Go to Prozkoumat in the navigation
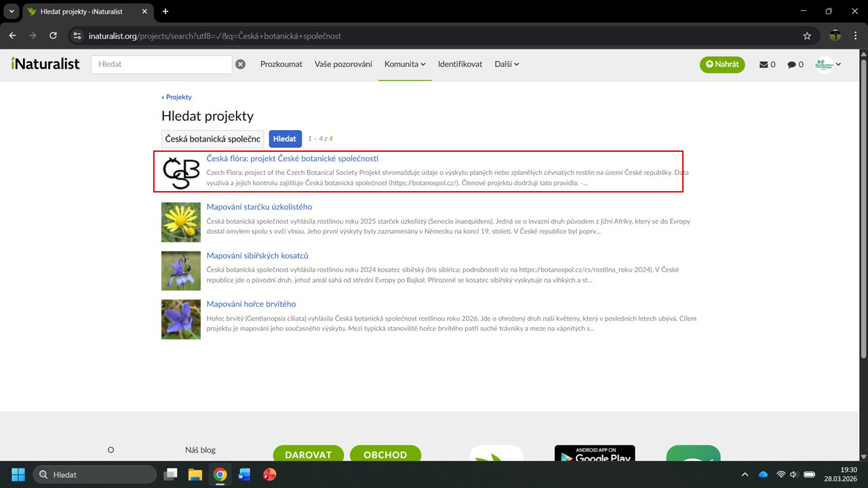The height and width of the screenshot is (488, 868). tap(281, 64)
